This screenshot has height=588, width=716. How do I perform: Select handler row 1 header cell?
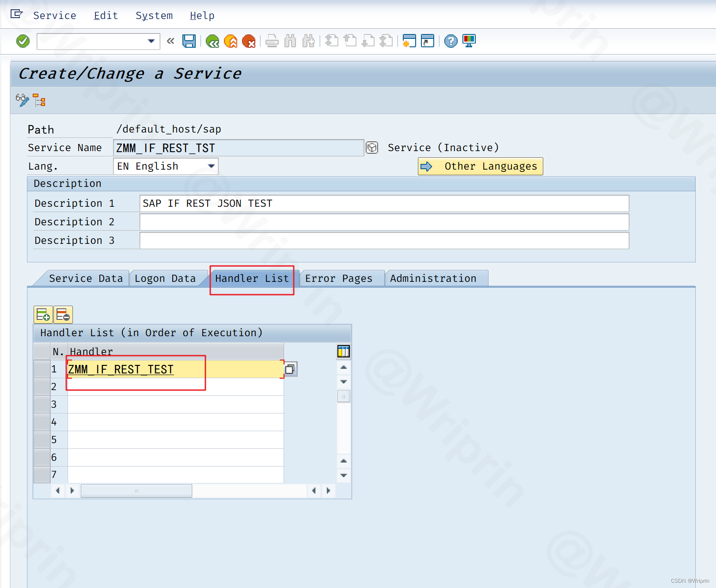pyautogui.click(x=42, y=369)
